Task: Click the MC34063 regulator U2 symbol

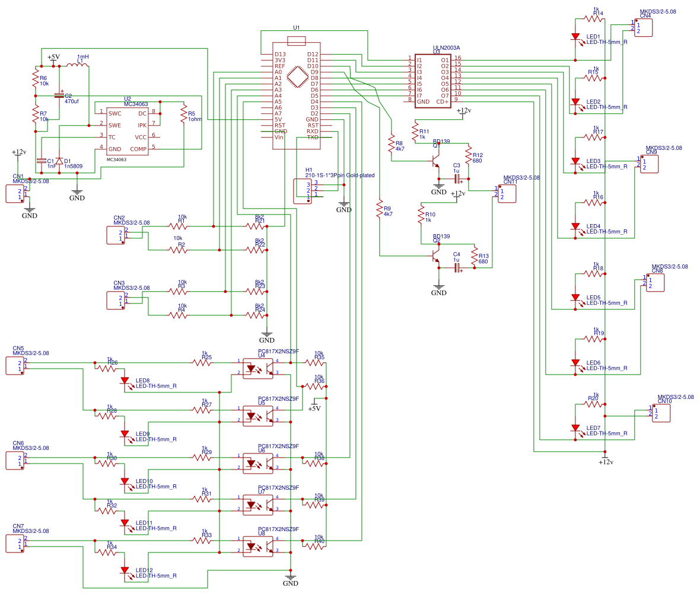Action: tap(128, 131)
